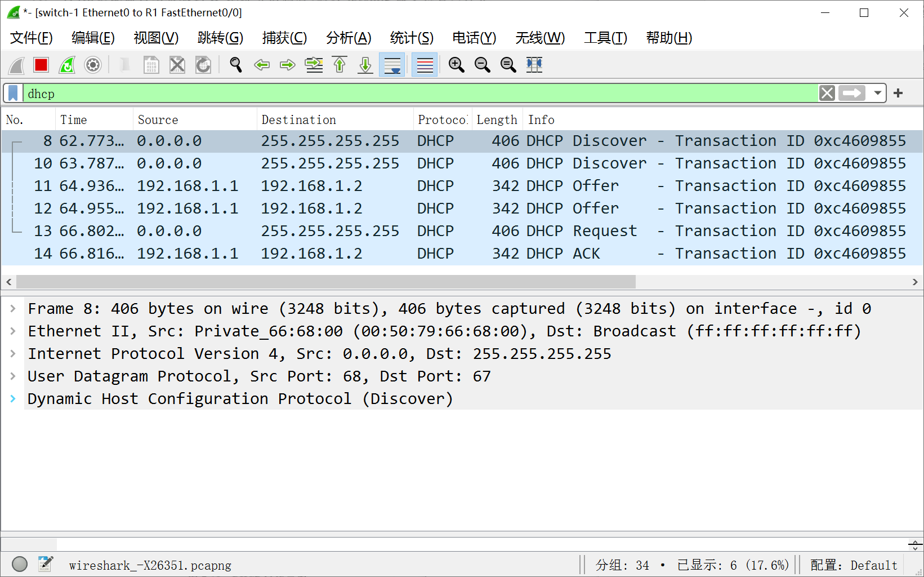Open the 帮助(H) menu
The height and width of the screenshot is (577, 924).
coord(669,38)
